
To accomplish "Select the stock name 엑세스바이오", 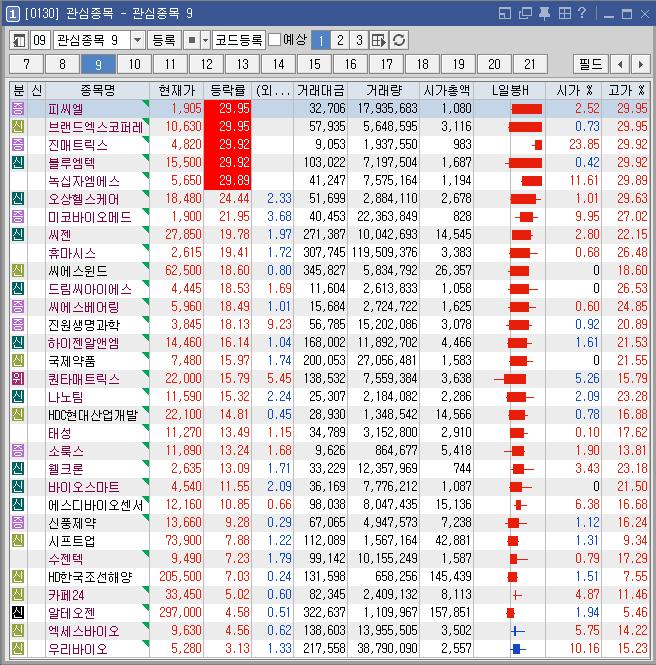I will pyautogui.click(x=84, y=631).
